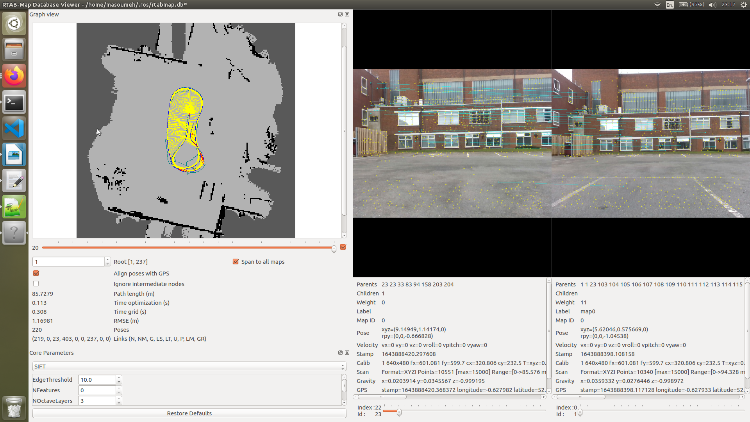Float the Graph view panel
This screenshot has height=422, width=750.
click(339, 15)
